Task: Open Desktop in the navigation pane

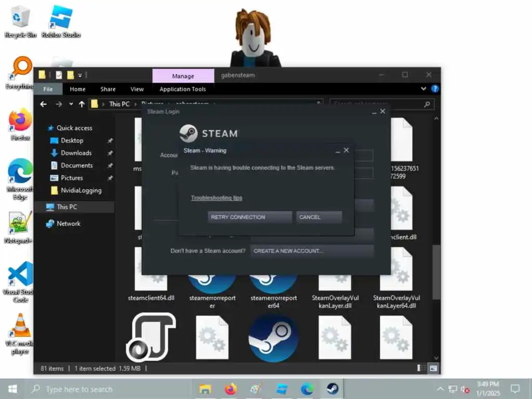Action: click(72, 140)
